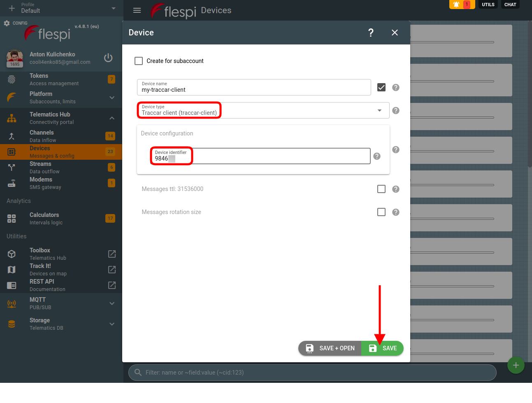This screenshot has width=532, height=403.
Task: Click the Channels icon in sidebar
Action: pyautogui.click(x=12, y=136)
